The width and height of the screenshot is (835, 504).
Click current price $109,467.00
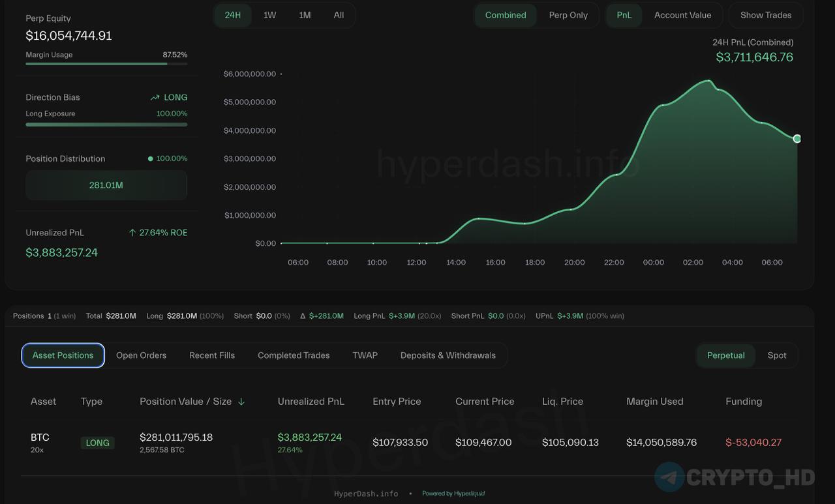click(x=483, y=443)
